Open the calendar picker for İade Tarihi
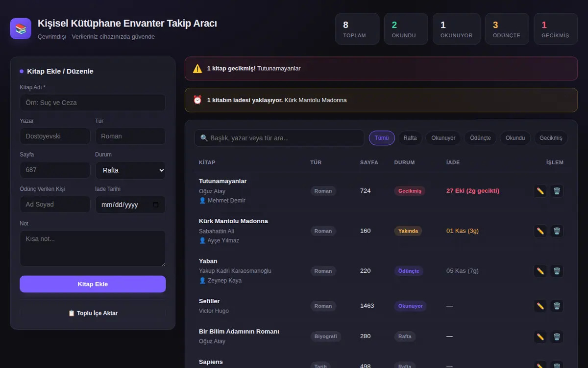Viewport: 588px width, 368px height. (156, 205)
